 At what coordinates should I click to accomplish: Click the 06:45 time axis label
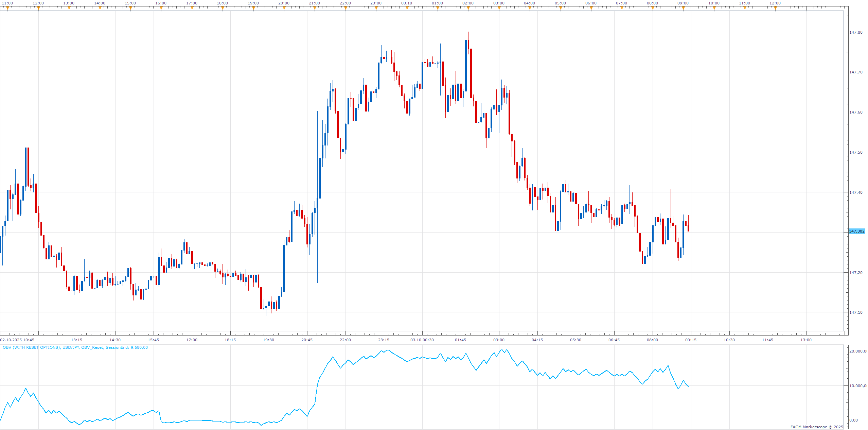[x=614, y=340]
